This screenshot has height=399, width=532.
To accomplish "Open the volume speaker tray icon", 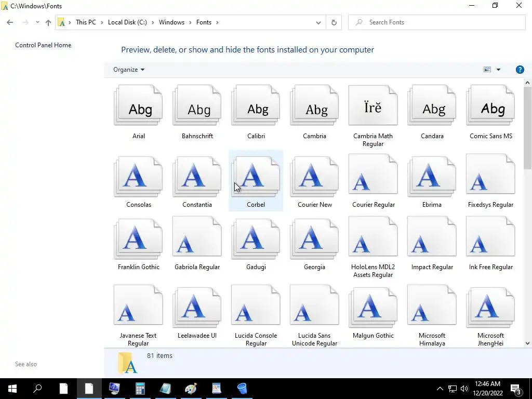I will [464, 389].
